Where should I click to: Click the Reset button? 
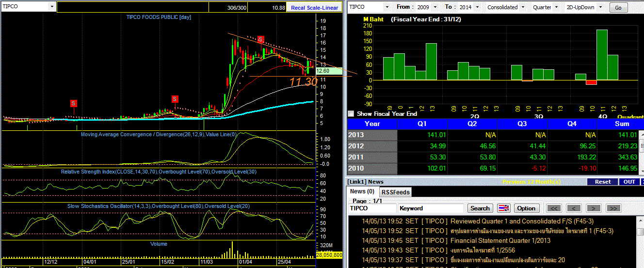(603, 182)
